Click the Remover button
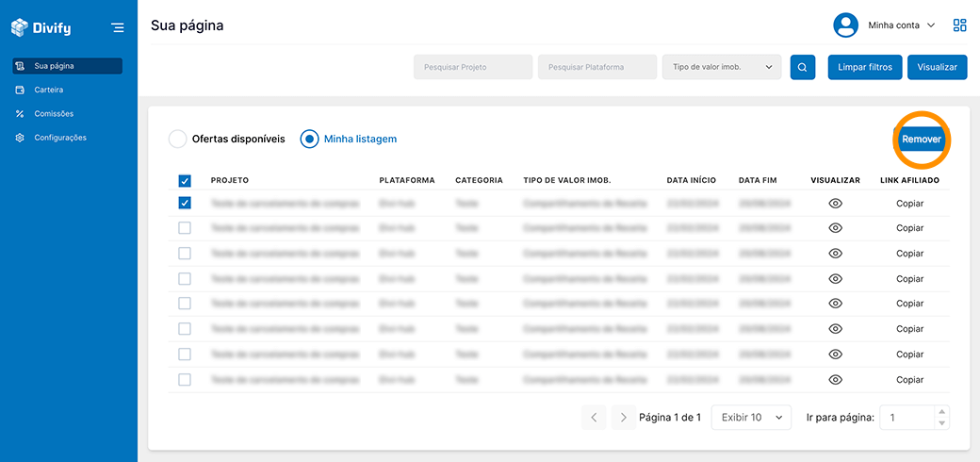Screen dimensions: 980x462 click(x=921, y=139)
